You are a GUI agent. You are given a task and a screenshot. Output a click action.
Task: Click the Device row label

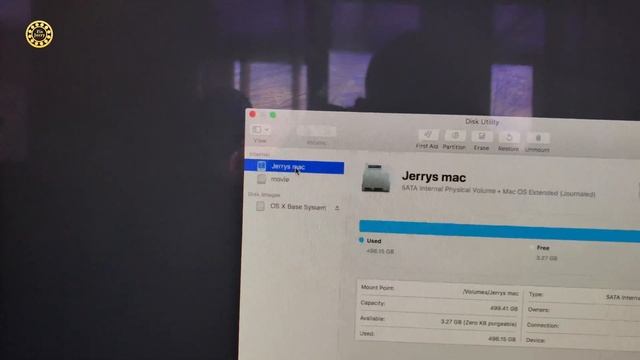click(535, 340)
